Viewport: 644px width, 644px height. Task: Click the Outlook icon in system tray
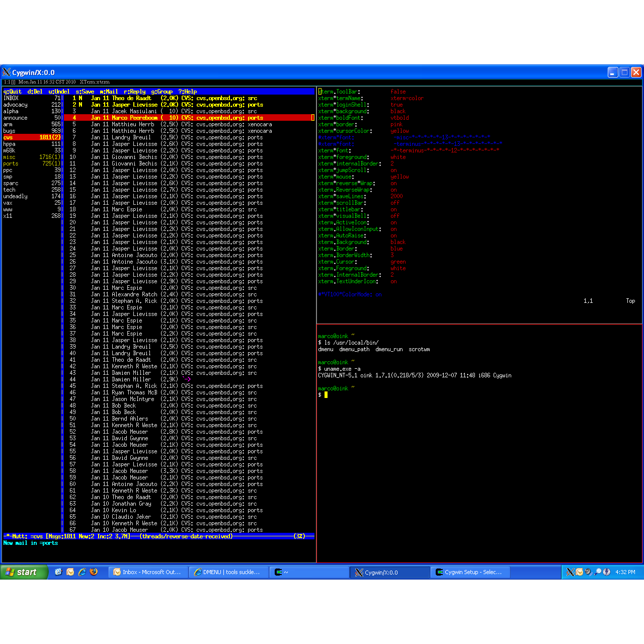(579, 572)
